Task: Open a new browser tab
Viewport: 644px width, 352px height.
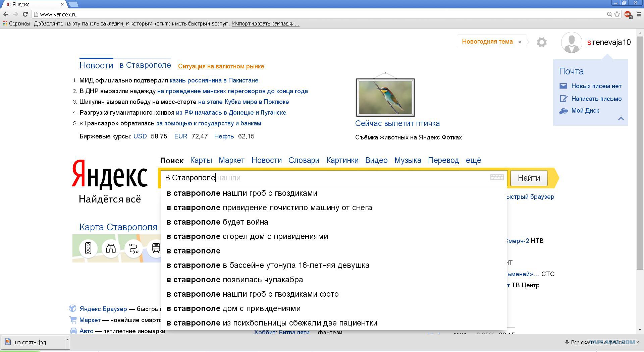Action: [73, 4]
